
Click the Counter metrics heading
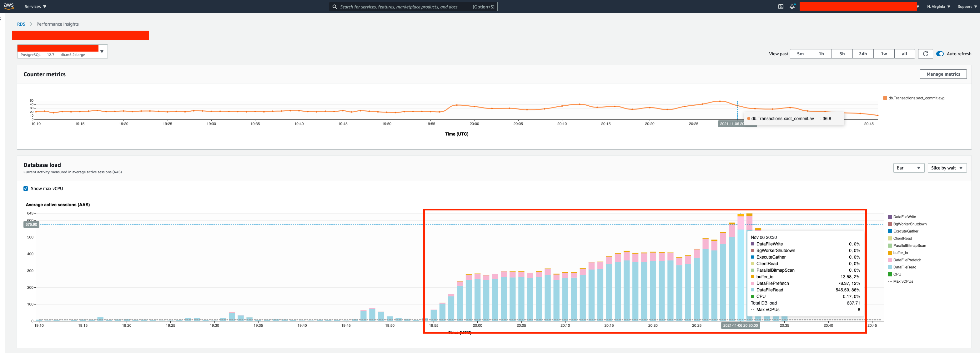pos(44,74)
